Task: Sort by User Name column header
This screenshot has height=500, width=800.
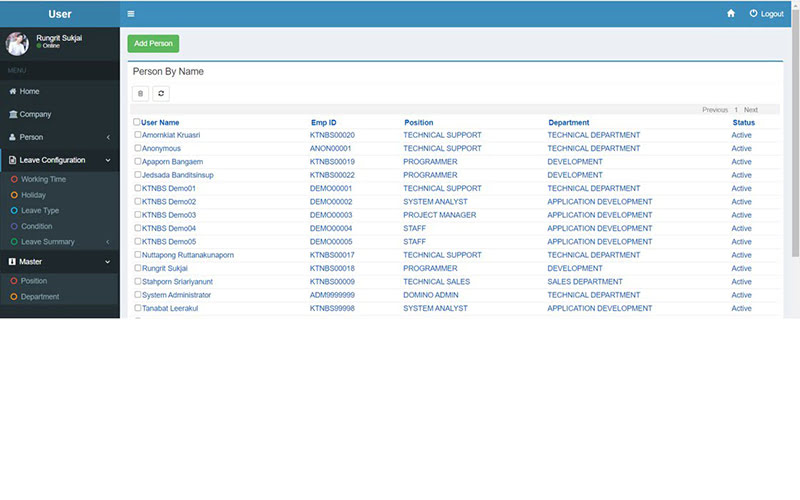Action: click(x=160, y=122)
